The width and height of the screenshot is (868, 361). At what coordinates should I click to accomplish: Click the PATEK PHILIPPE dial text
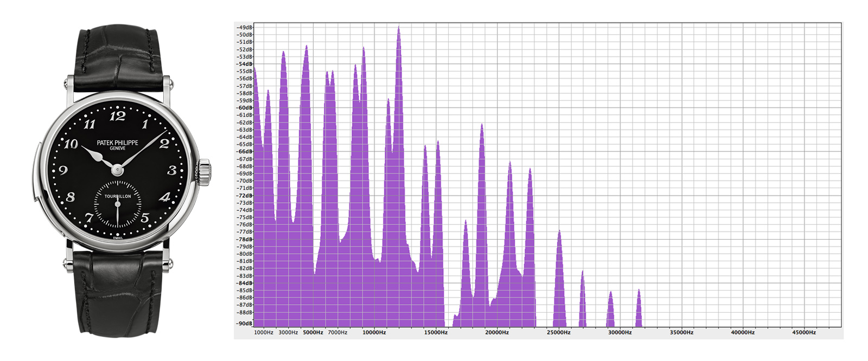click(118, 143)
